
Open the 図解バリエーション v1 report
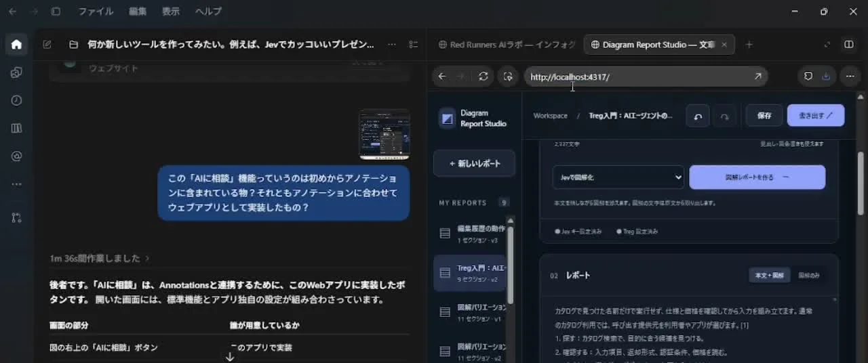[x=471, y=312]
